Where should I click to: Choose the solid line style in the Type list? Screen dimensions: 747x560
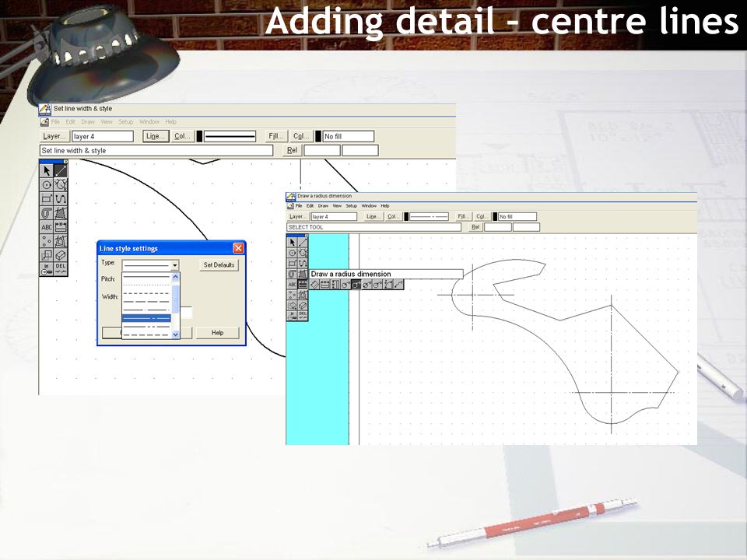coord(146,277)
